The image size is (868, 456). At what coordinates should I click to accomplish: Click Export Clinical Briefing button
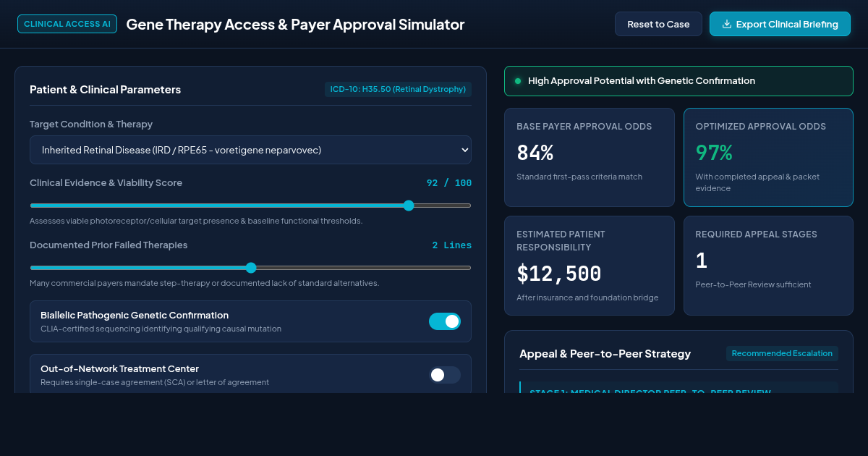[780, 24]
